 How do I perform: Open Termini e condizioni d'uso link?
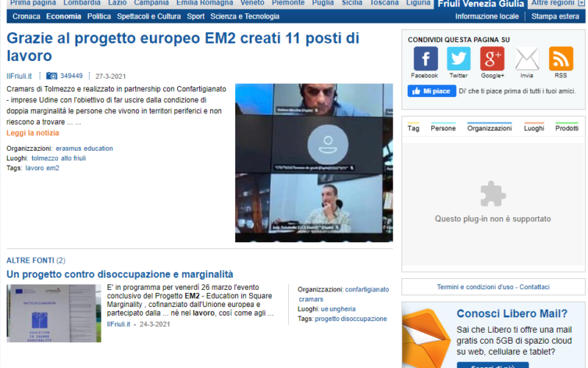coord(475,287)
